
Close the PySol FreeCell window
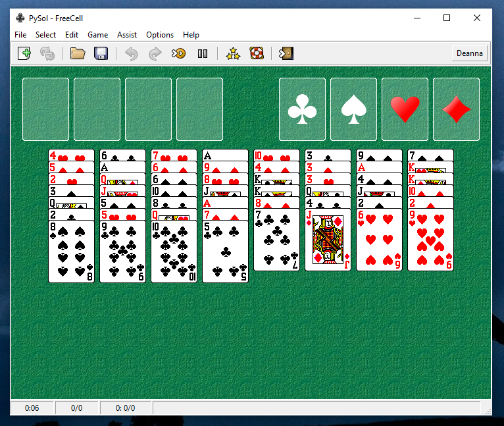pyautogui.click(x=477, y=18)
